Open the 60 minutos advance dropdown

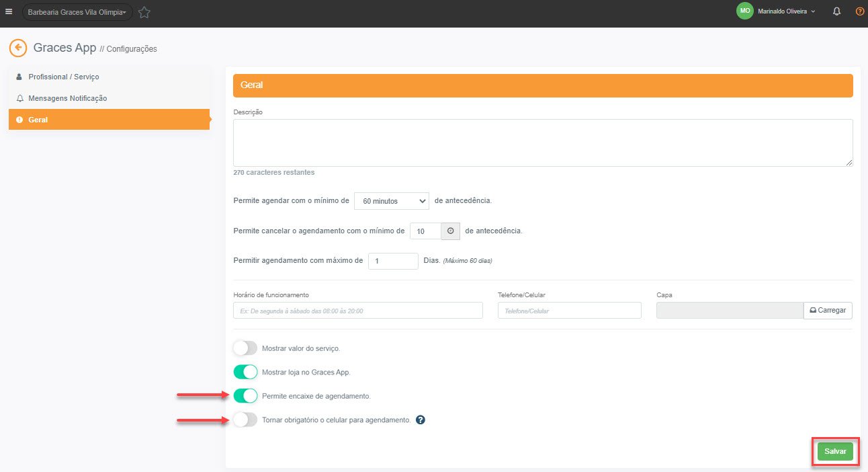(392, 200)
